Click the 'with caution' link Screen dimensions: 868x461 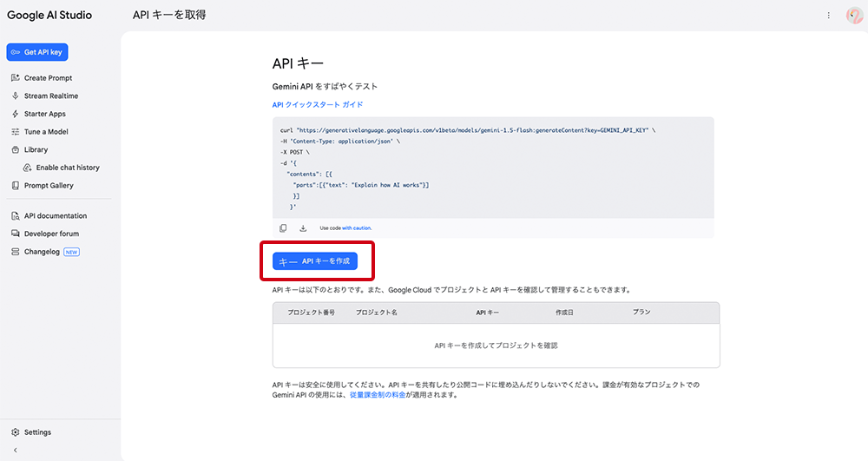(357, 228)
